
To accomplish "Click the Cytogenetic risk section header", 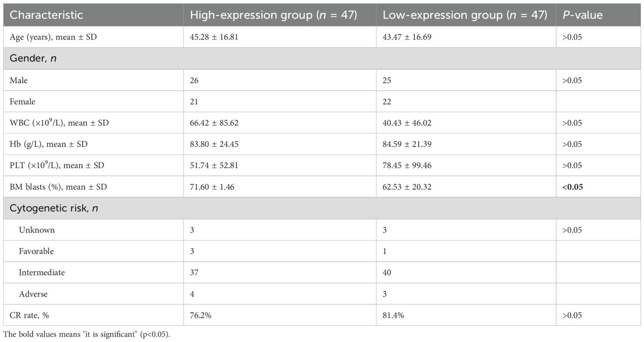I will coord(54,208).
